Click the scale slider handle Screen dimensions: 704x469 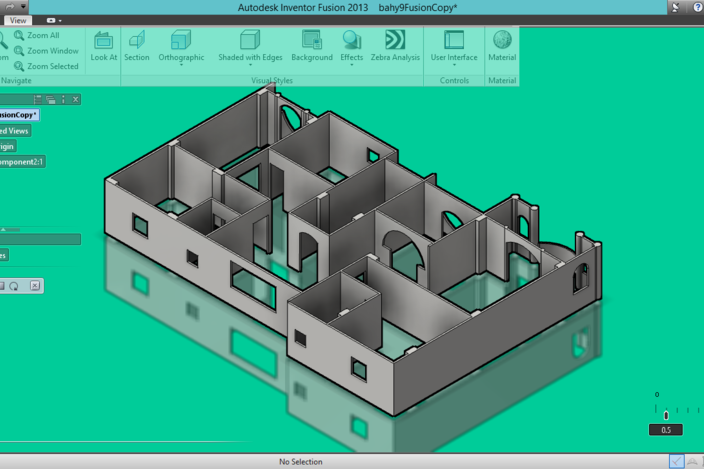pyautogui.click(x=666, y=415)
